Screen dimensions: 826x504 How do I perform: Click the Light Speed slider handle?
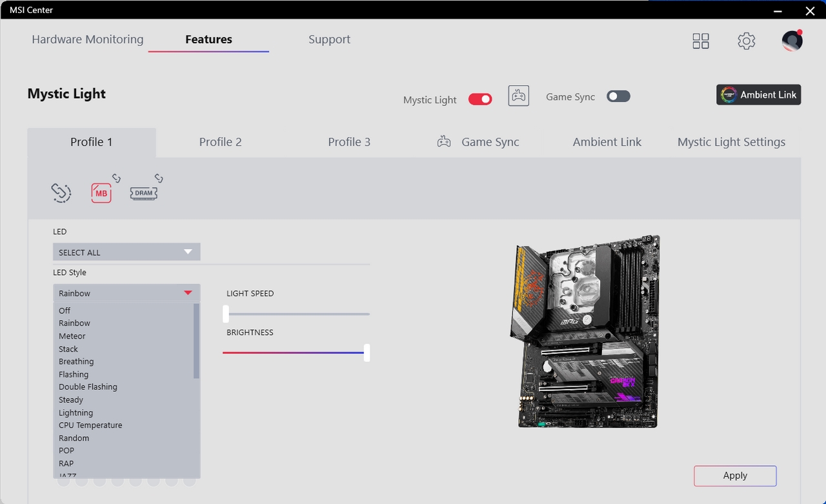(226, 314)
